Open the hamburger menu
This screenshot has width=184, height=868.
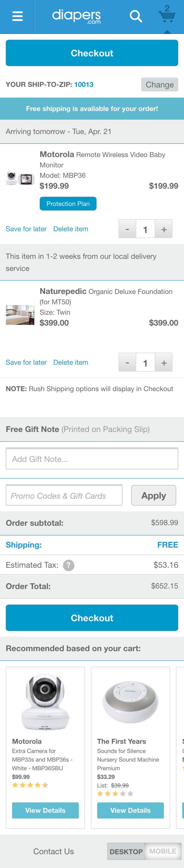pyautogui.click(x=17, y=16)
